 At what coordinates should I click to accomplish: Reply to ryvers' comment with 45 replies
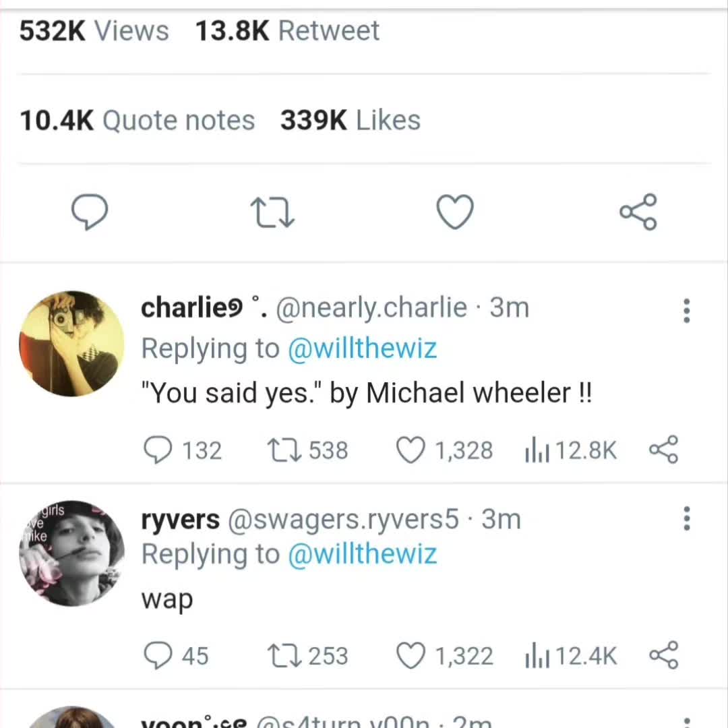click(176, 655)
